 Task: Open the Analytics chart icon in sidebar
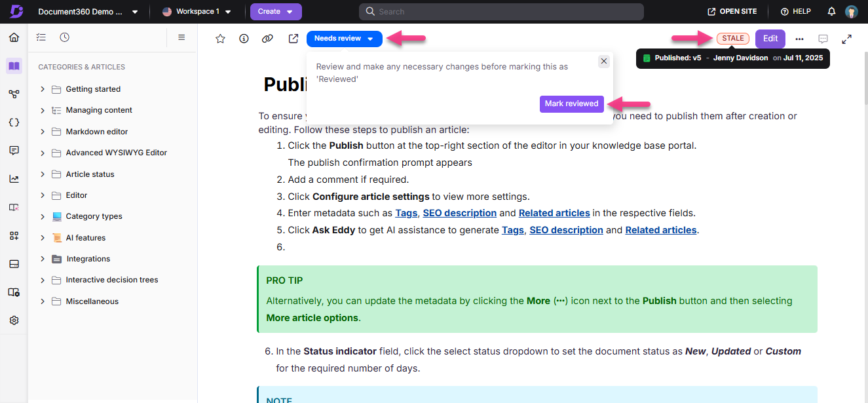pos(13,178)
